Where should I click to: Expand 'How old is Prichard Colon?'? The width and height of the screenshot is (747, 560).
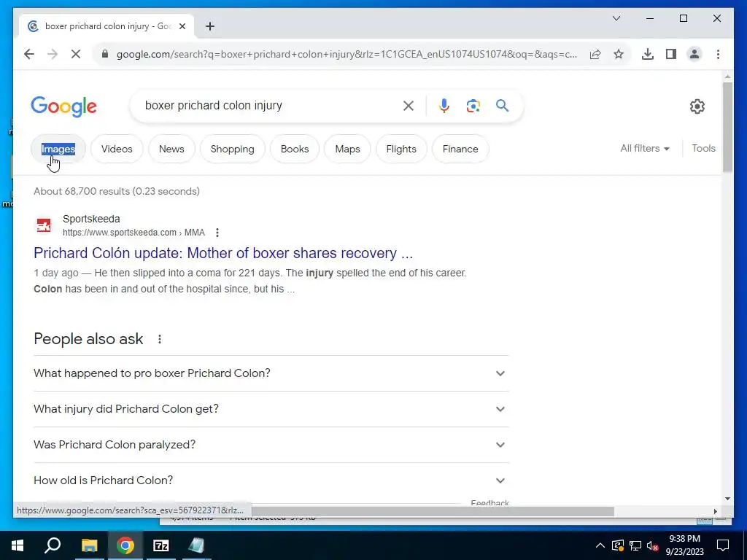pyautogui.click(x=271, y=481)
